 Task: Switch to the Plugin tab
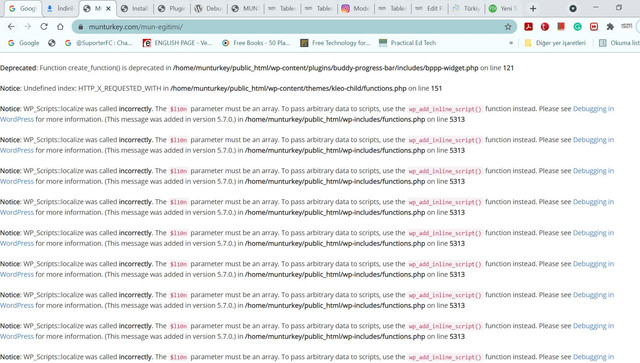click(171, 9)
